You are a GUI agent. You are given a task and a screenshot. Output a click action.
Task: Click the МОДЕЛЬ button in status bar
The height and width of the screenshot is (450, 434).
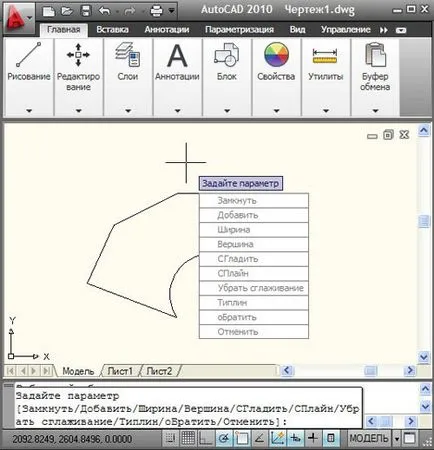click(369, 438)
